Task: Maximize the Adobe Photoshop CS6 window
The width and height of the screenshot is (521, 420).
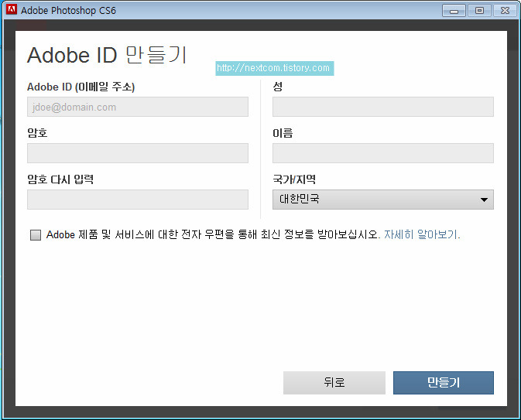Action: 479,11
